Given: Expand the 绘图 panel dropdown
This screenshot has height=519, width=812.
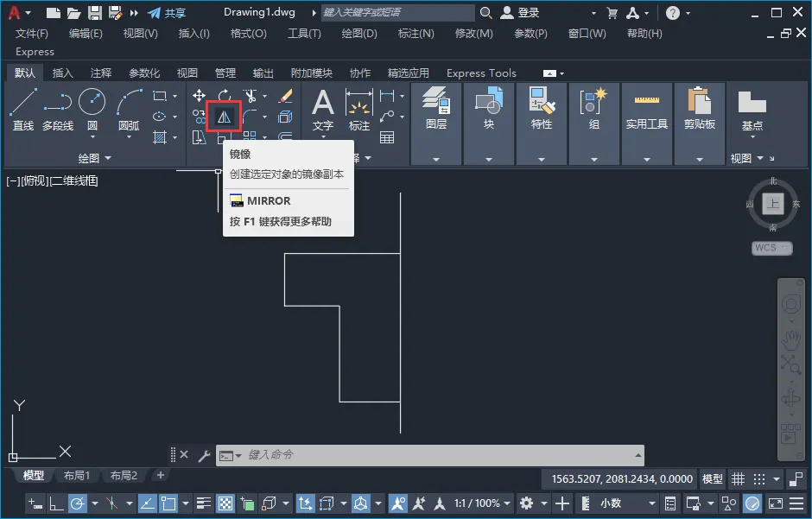Looking at the screenshot, I should [x=94, y=158].
